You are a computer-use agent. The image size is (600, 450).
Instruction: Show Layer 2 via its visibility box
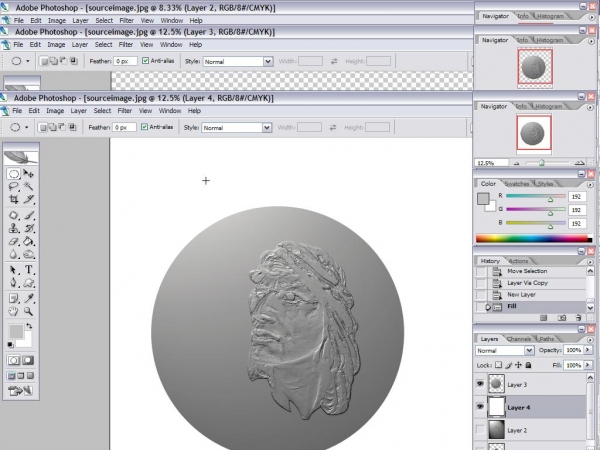480,430
